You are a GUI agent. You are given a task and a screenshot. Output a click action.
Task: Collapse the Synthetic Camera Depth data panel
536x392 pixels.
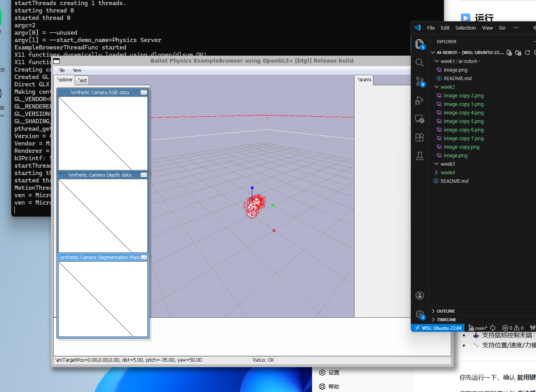click(144, 175)
